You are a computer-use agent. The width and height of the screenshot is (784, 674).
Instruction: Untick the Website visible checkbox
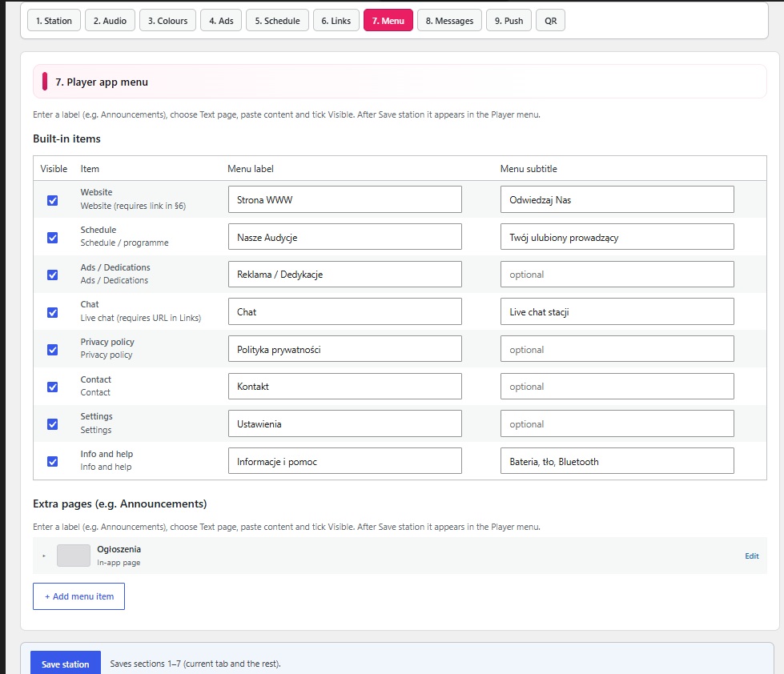coord(53,200)
